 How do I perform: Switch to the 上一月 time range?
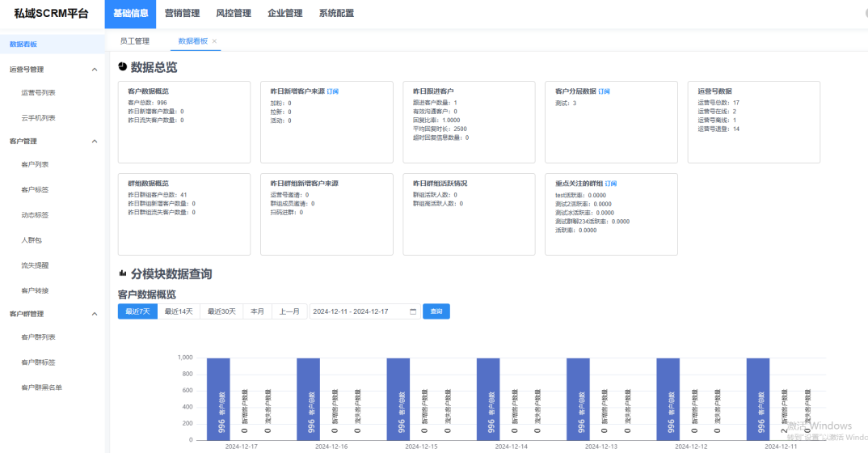(x=289, y=311)
